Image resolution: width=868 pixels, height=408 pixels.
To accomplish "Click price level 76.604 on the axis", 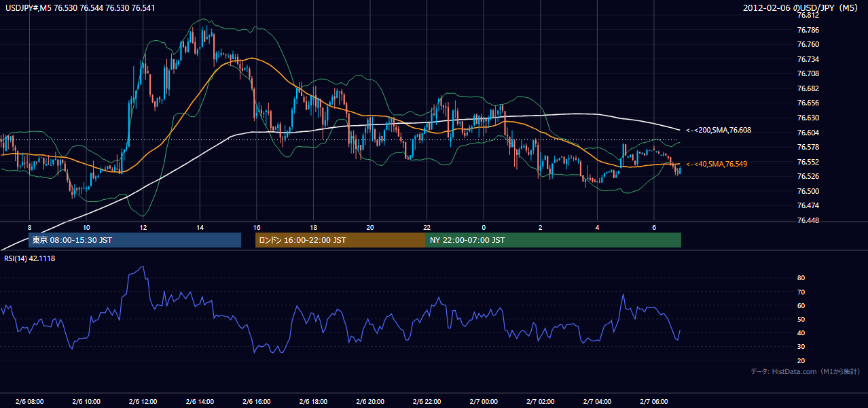I will tap(808, 133).
